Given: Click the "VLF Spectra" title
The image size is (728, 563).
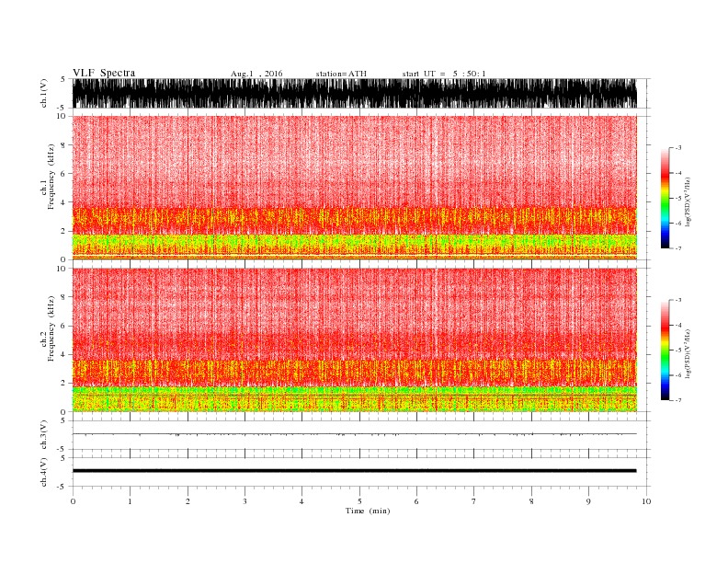Looking at the screenshot, I should click(104, 73).
